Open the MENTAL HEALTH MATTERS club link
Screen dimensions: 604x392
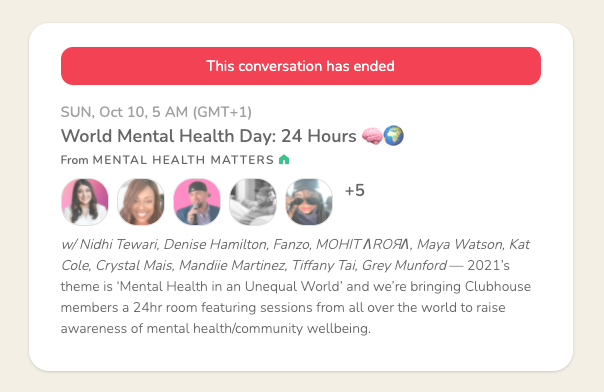[183, 160]
